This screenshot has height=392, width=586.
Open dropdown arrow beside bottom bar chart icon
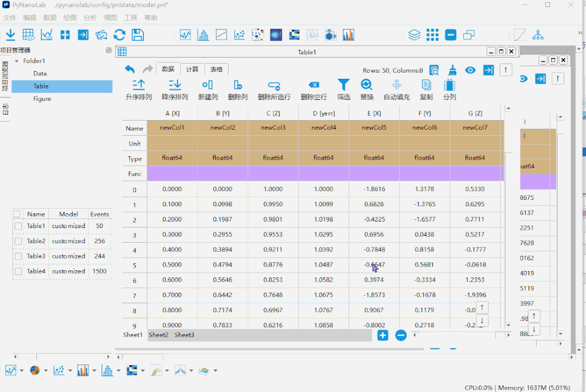pyautogui.click(x=94, y=371)
